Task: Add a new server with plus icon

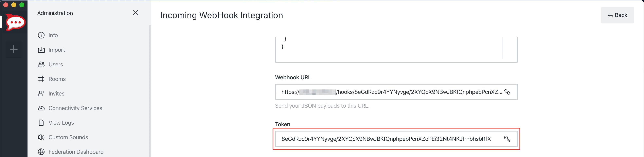Action: (14, 49)
